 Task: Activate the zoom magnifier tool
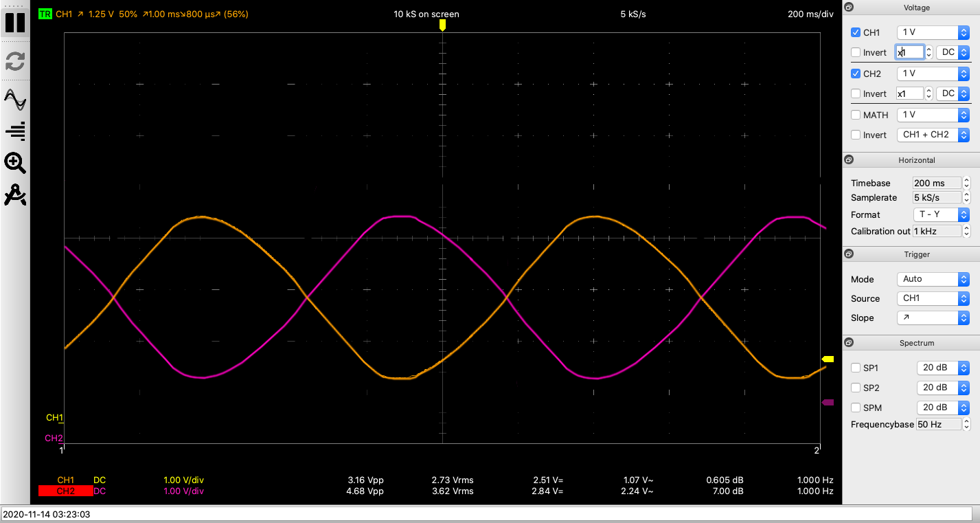point(15,163)
